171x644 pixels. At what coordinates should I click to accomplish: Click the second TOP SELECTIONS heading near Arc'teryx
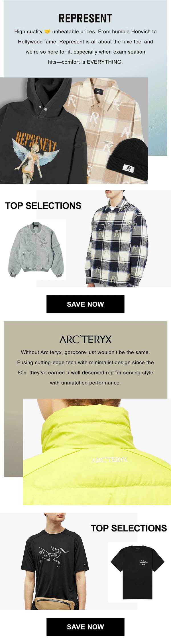click(x=129, y=528)
